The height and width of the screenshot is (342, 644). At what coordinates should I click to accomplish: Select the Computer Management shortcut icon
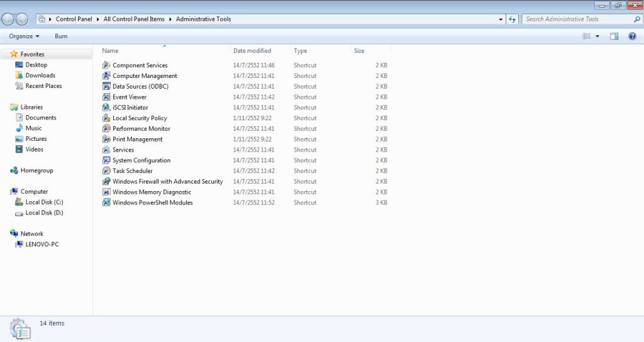[106, 76]
